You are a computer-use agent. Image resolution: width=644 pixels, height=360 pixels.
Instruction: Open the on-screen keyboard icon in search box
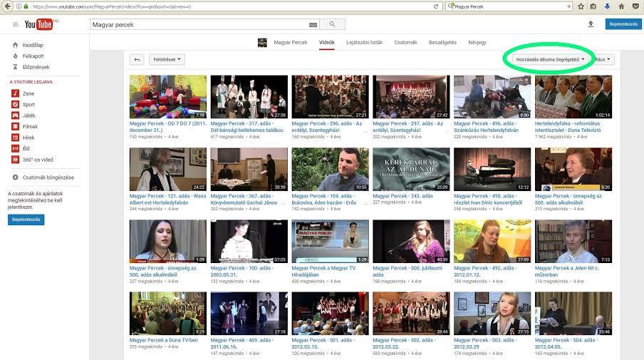tap(313, 24)
